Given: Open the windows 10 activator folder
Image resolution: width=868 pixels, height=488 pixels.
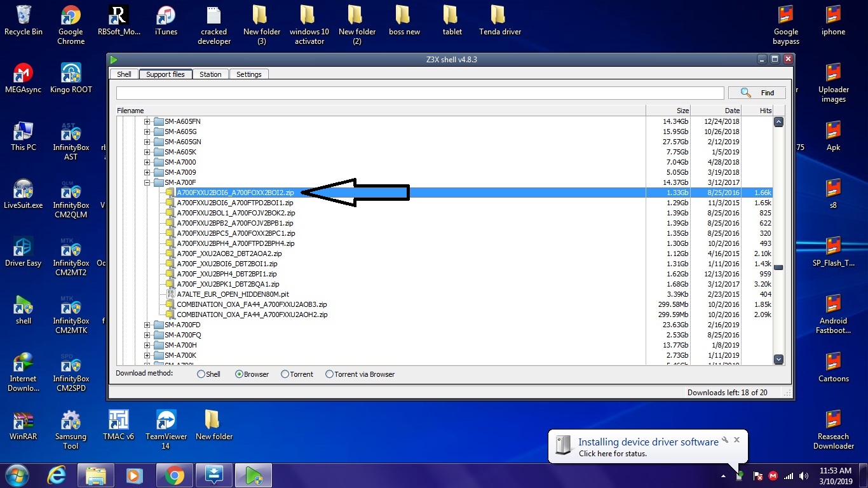Looking at the screenshot, I should (309, 25).
